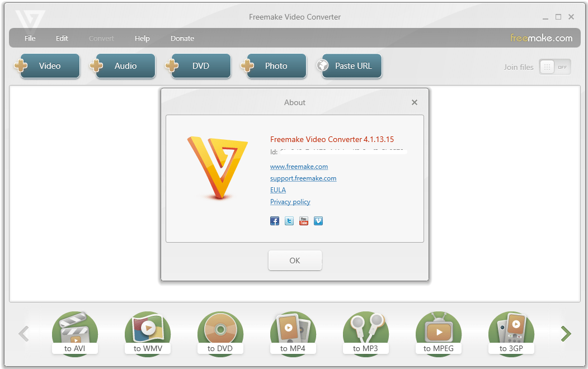The image size is (588, 369).
Task: Maximize the Freemake Video Converter window
Action: pyautogui.click(x=558, y=17)
